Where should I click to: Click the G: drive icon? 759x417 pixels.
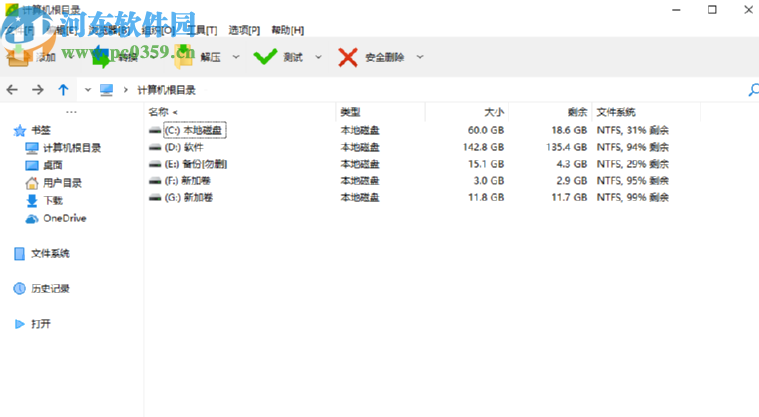pos(155,198)
